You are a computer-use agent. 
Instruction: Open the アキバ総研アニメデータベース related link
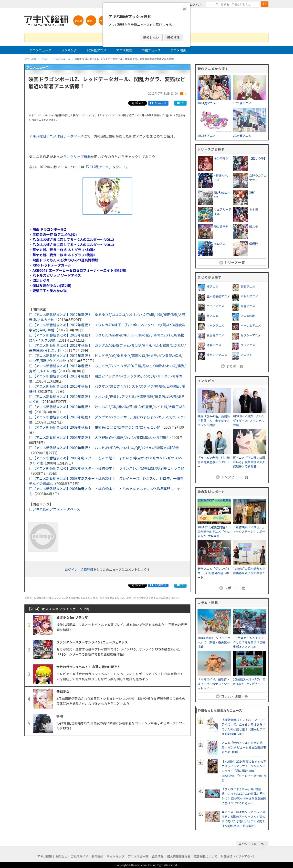(56, 509)
